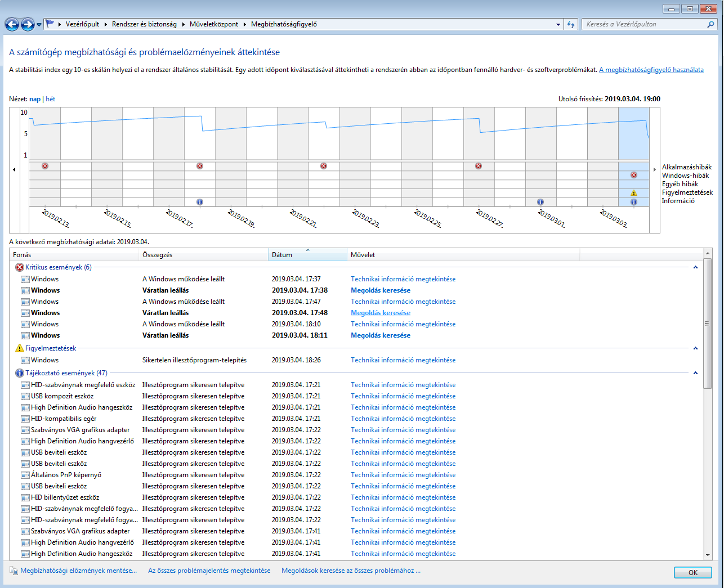The width and height of the screenshot is (724, 588).
Task: Select the HID-kompatibilis egér row icon
Action: tap(25, 419)
